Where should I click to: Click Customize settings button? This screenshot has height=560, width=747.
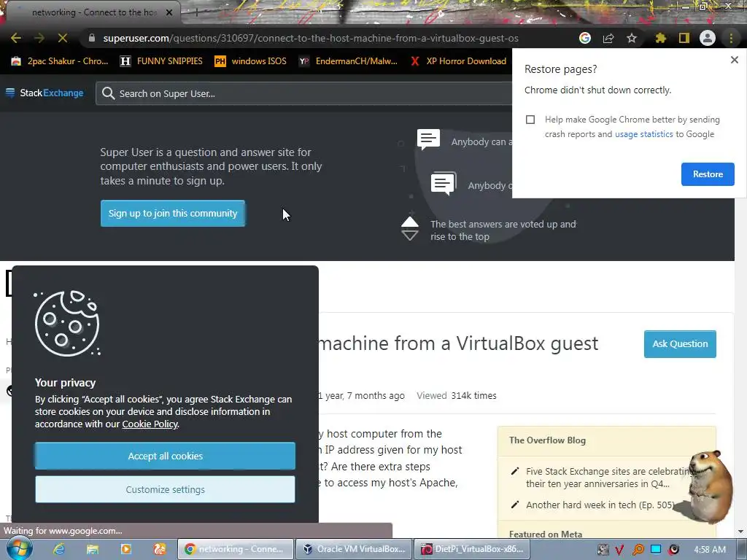tap(166, 489)
